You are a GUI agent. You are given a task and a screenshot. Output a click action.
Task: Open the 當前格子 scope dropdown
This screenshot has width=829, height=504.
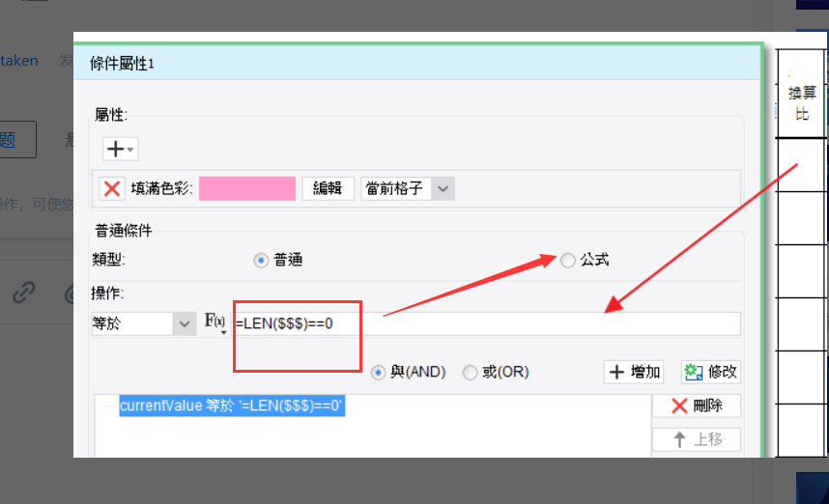tap(408, 188)
